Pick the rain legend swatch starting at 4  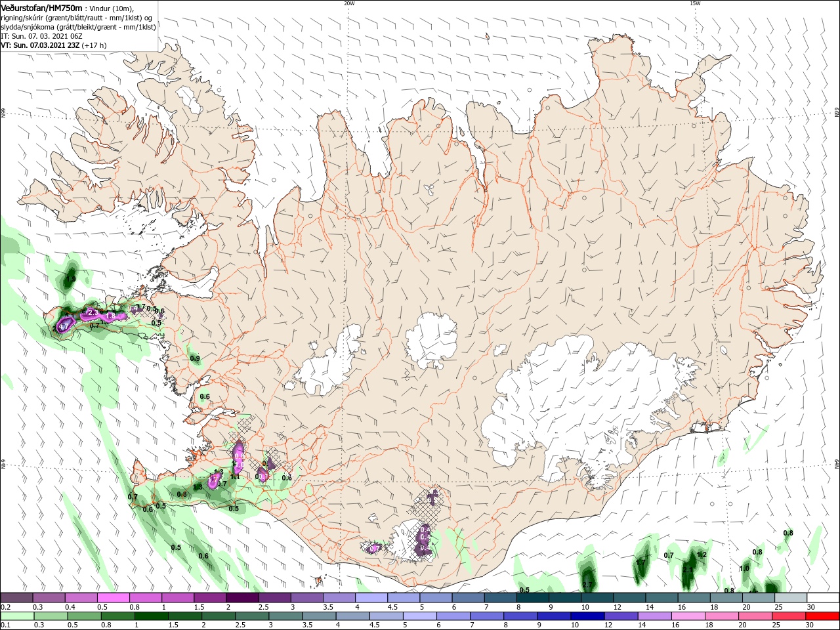point(353,616)
